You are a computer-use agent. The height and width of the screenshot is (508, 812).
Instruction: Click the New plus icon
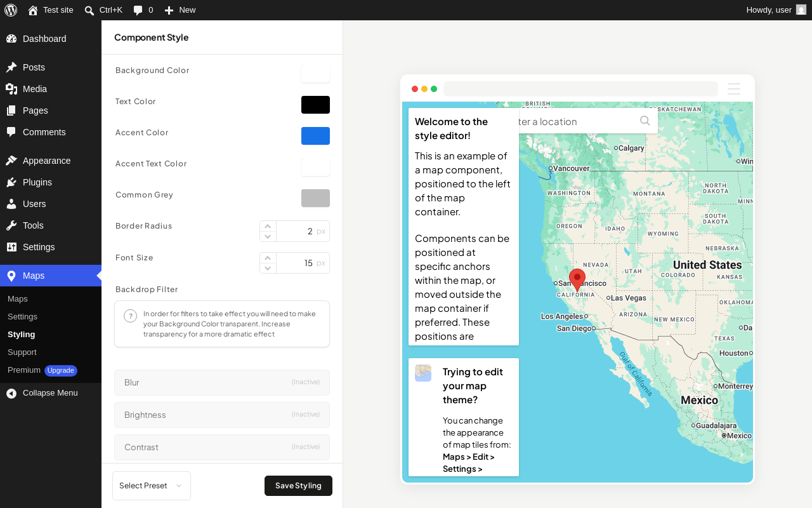(169, 10)
